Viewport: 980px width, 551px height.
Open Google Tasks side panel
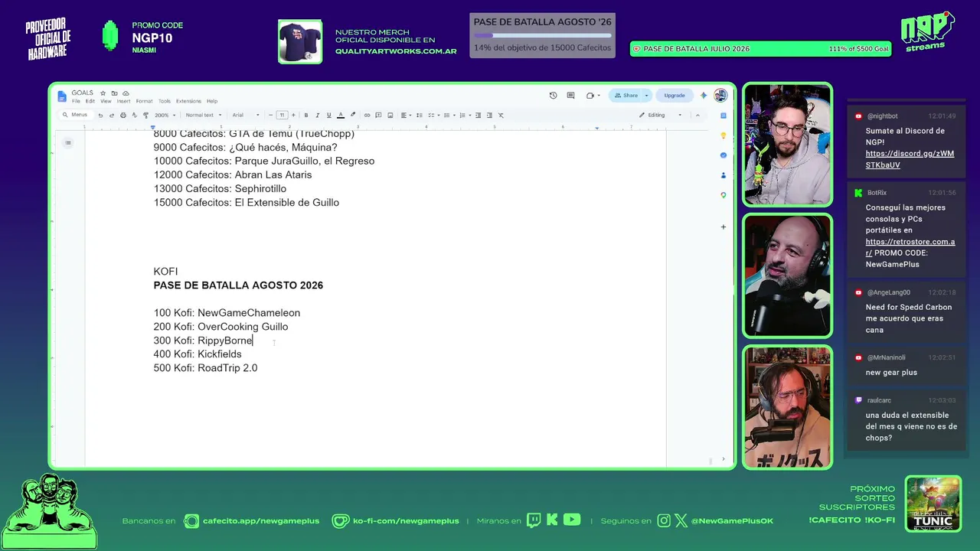[724, 155]
